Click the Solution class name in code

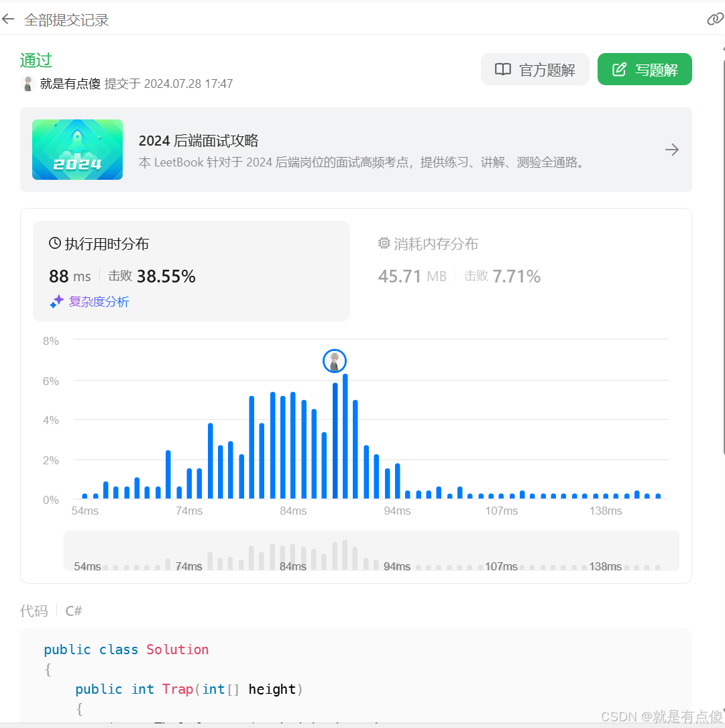(177, 649)
